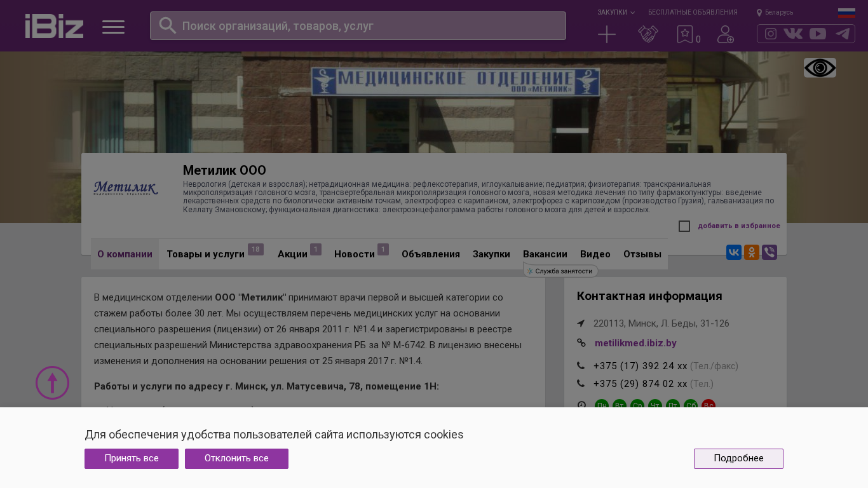Open the handshake deals icon

point(648,34)
